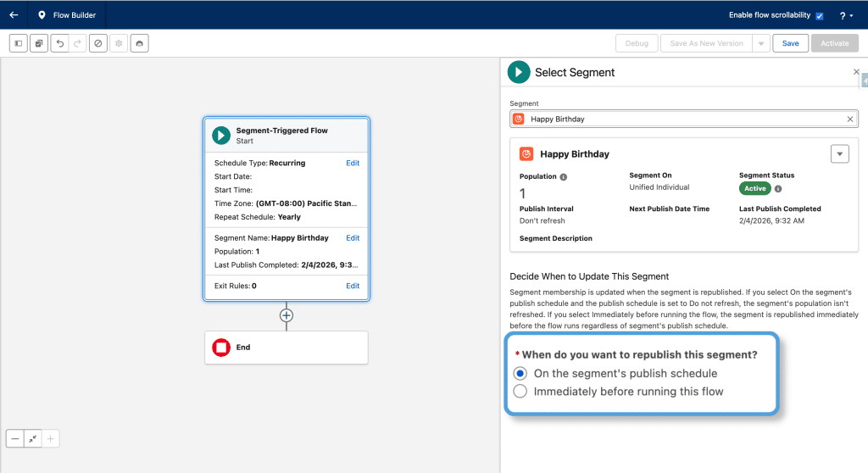
Task: Zoom out the canvas
Action: (14, 438)
